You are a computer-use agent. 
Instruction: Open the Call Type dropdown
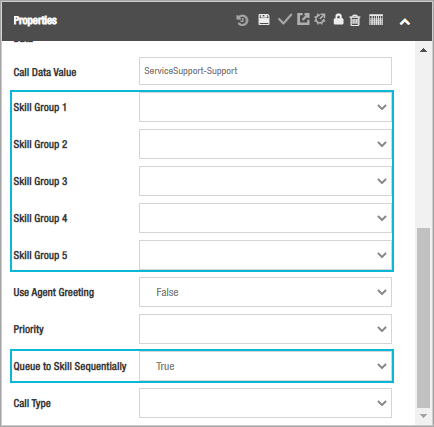click(x=265, y=403)
